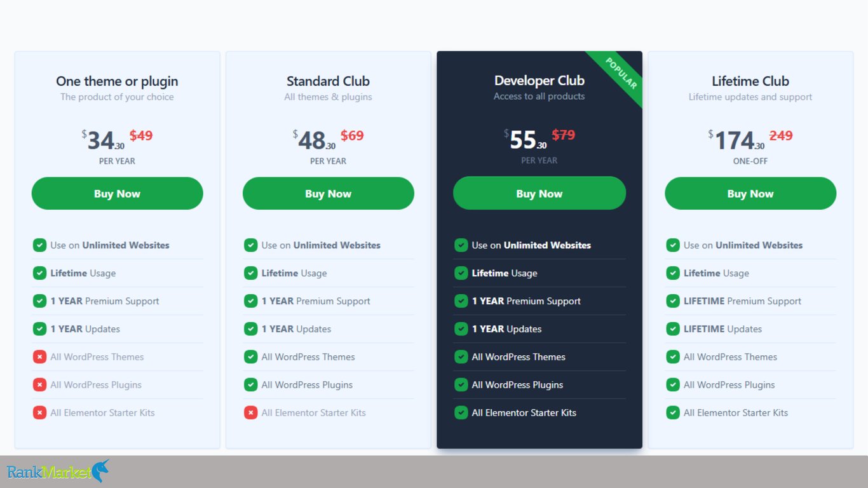Click the RankMarket logo
This screenshot has width=868, height=488.
(x=58, y=471)
